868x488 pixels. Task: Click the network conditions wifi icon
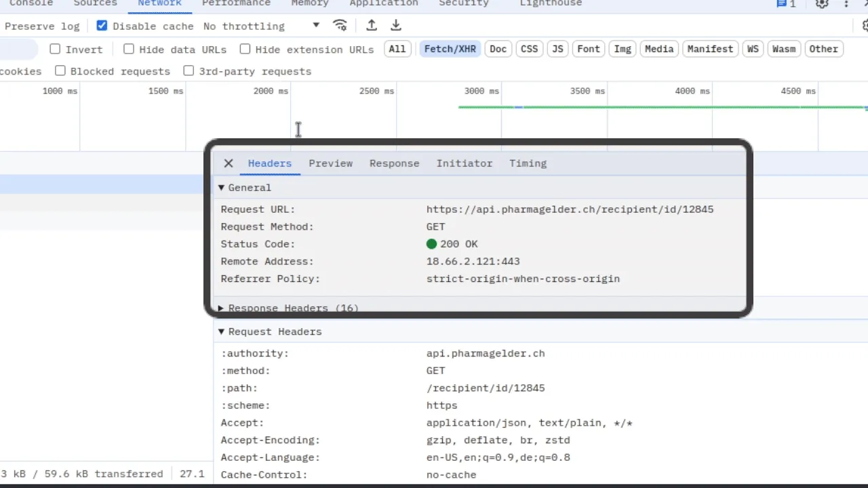340,25
